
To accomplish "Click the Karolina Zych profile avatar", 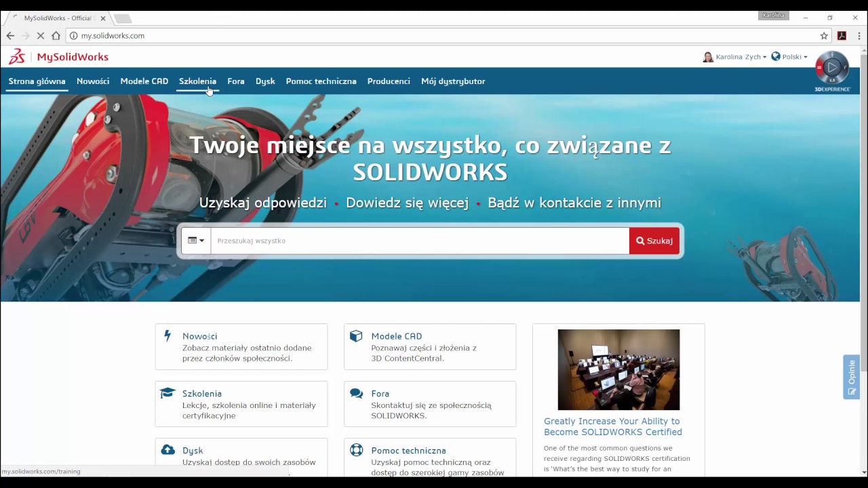I will (708, 57).
